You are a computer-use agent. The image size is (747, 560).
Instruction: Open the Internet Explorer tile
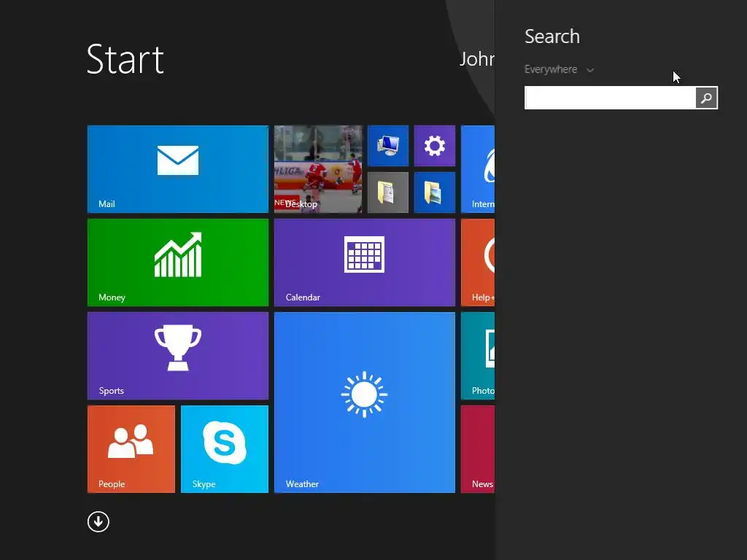(x=478, y=169)
